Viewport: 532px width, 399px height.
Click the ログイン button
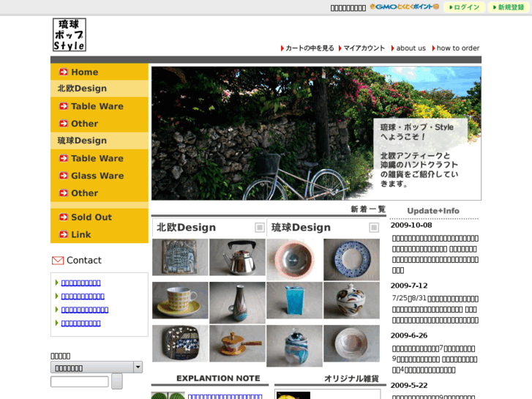[x=464, y=7]
